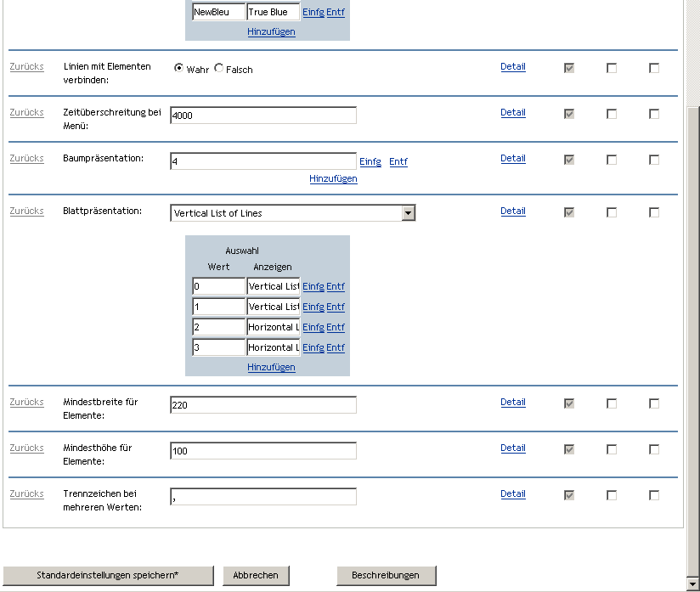Open Detail for Linien mit Elementen verbinden
The height and width of the screenshot is (592, 700).
click(512, 67)
